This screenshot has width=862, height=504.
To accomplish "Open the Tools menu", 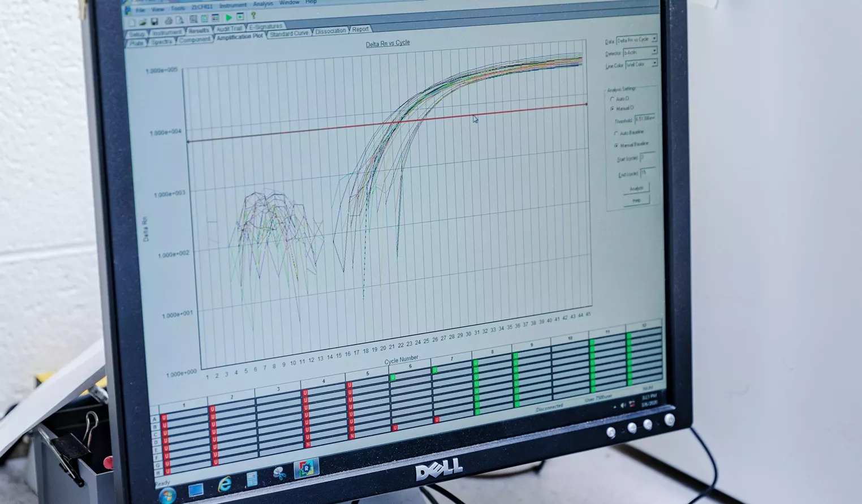I will (178, 8).
